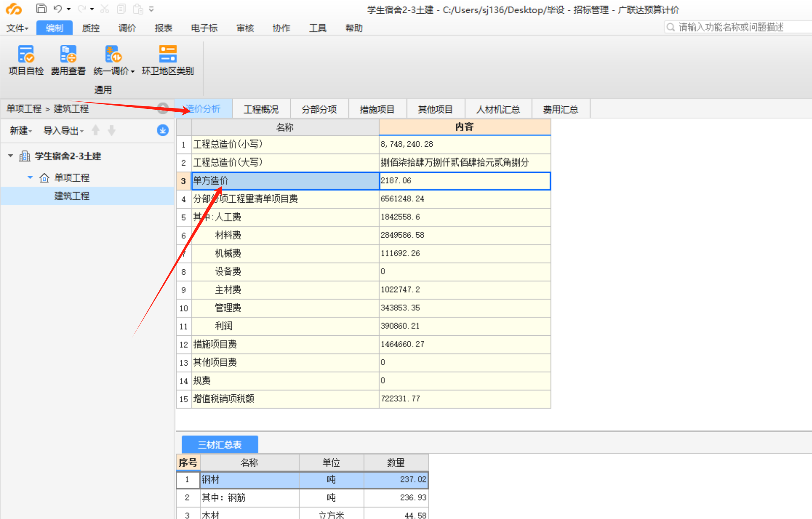Click the 项目自检 icon
The height and width of the screenshot is (519, 812).
coord(26,54)
